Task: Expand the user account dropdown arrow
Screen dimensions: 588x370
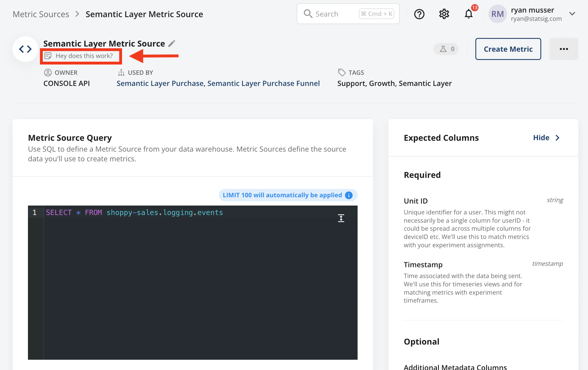Action: click(572, 14)
